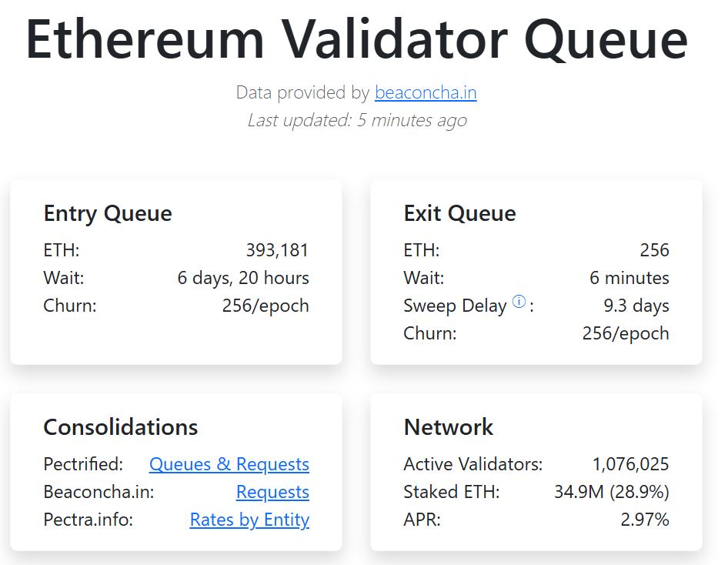Click the Sweep Delay info icon
This screenshot has width=728, height=565.
click(x=519, y=302)
